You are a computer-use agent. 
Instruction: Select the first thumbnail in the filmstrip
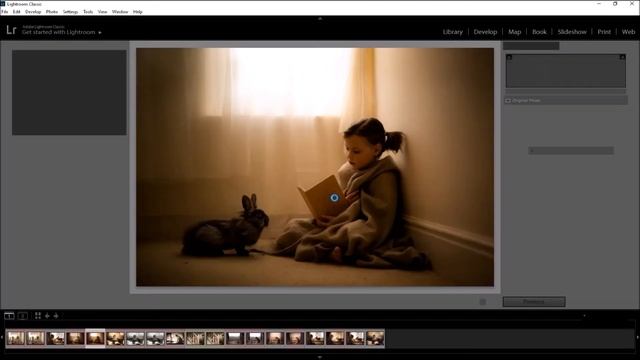[x=16, y=338]
